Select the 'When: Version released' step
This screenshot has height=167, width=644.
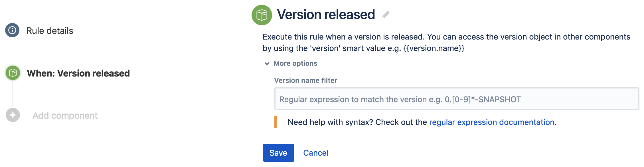pos(78,73)
